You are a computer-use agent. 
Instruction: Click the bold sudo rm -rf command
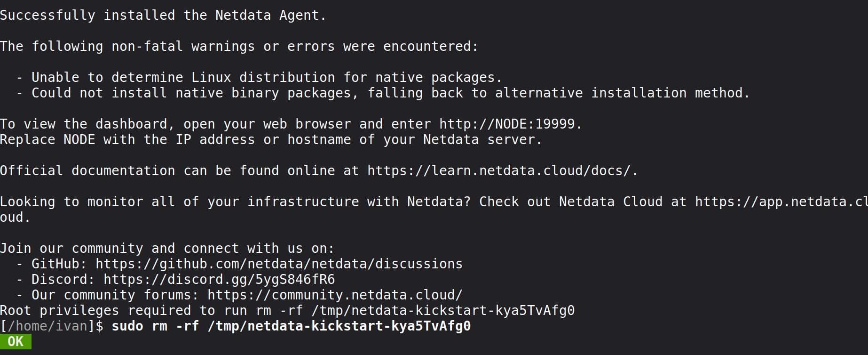click(x=291, y=326)
